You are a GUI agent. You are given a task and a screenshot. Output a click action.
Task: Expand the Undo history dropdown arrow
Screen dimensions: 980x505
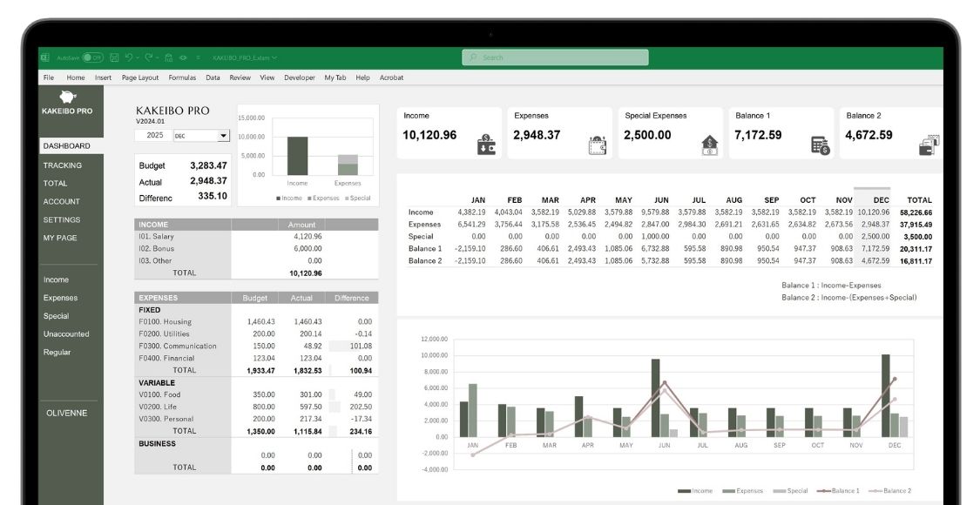137,57
